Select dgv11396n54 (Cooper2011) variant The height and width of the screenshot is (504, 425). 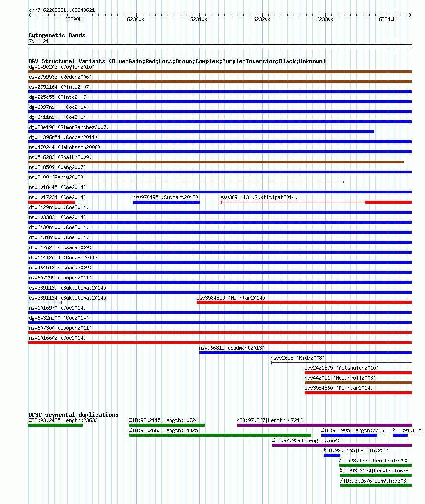(x=63, y=137)
